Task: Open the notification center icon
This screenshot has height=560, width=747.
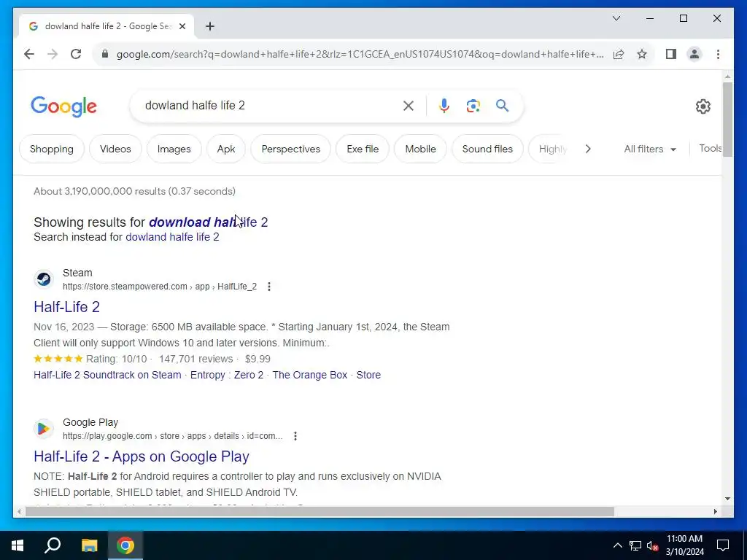Action: point(723,545)
